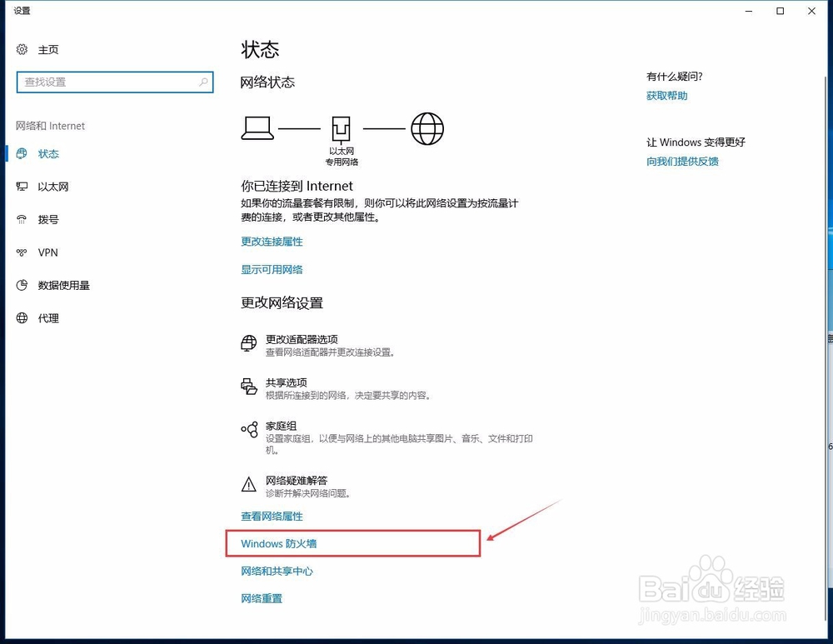Click the Ethernet adapter icon in diagram
The image size is (833, 644).
[341, 130]
